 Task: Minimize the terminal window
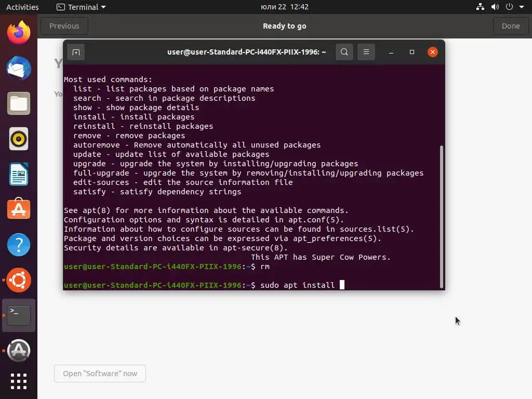391,52
